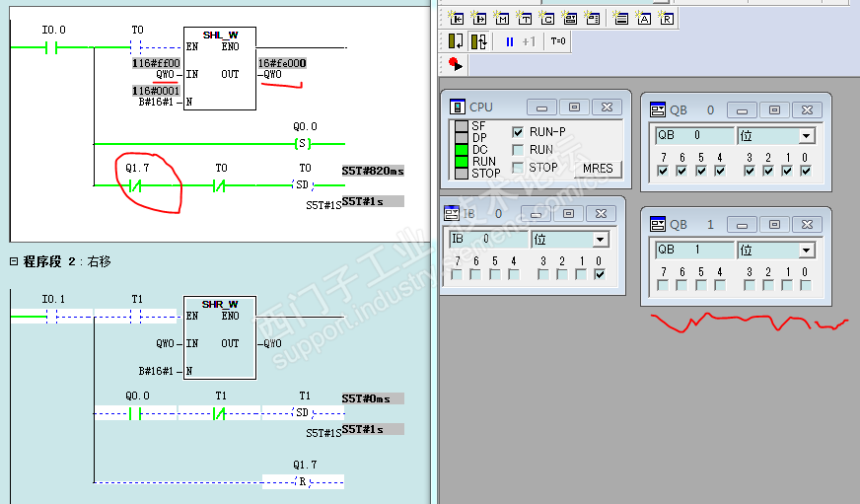Click the S5T#820ms timer value
This screenshot has width=860, height=504.
373,171
